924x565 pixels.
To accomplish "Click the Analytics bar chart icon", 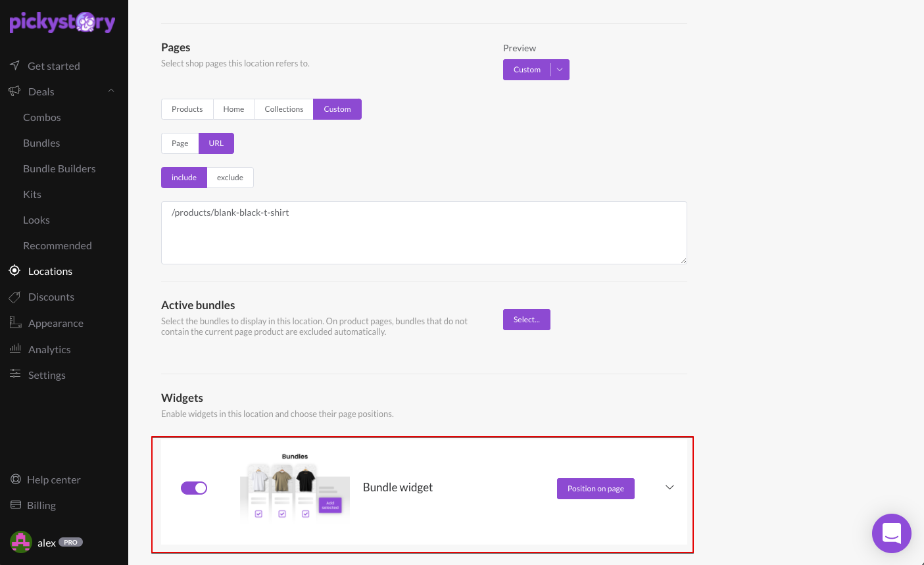I will [15, 349].
